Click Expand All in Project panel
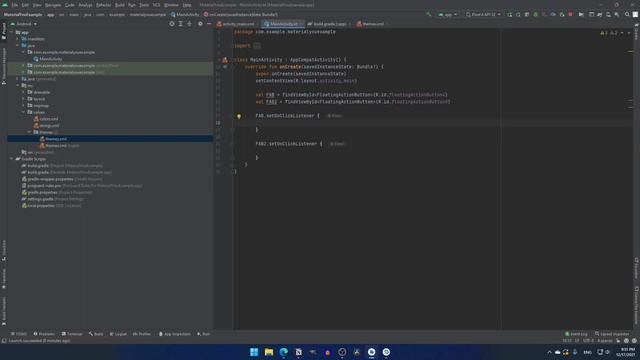 [181, 24]
